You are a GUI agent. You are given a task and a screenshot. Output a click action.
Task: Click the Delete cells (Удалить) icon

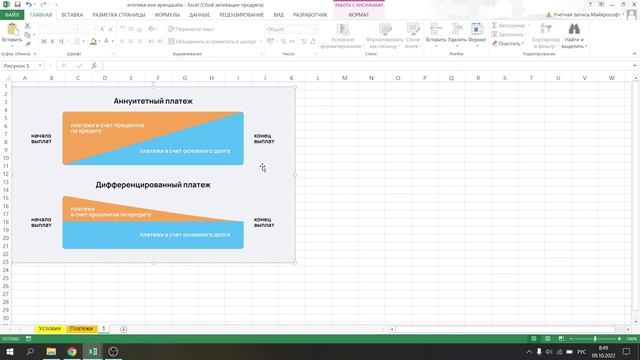point(457,29)
